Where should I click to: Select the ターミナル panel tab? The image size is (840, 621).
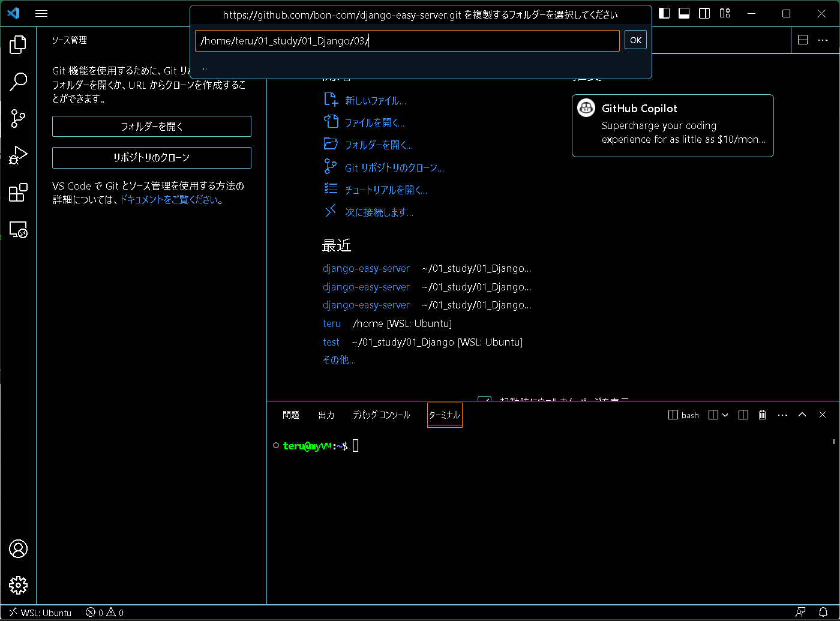tap(445, 415)
